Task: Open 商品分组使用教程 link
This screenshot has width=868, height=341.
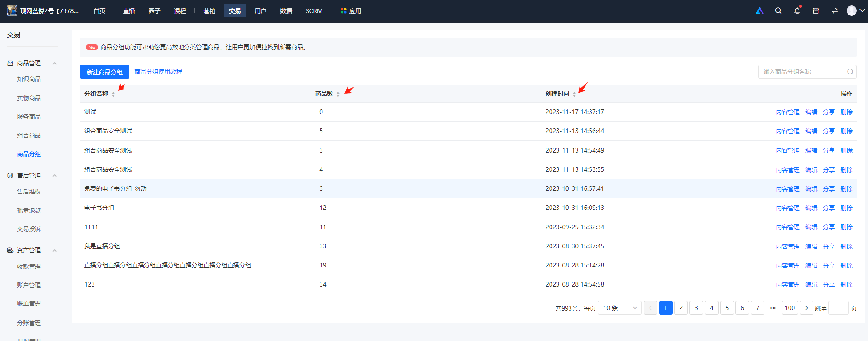Action: tap(159, 72)
